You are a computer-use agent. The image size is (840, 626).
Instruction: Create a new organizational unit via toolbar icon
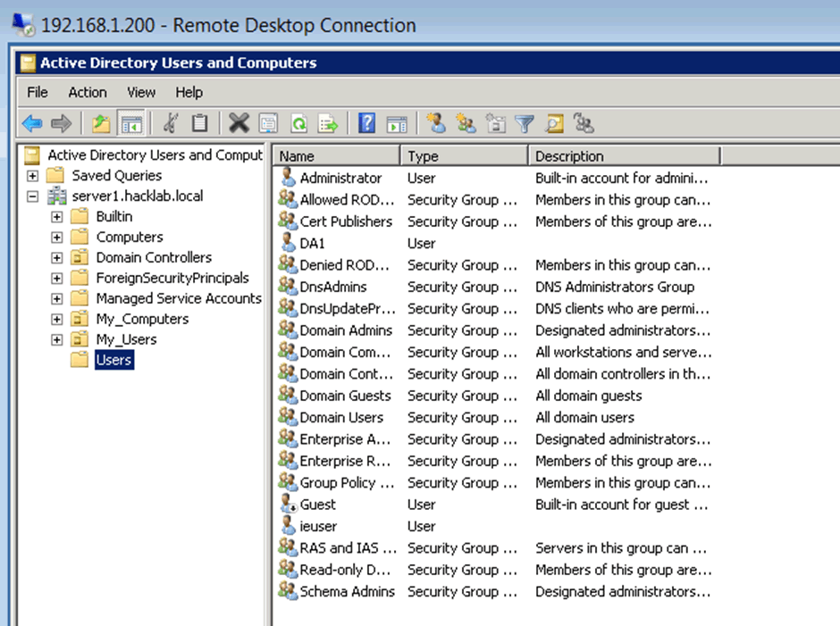tap(496, 124)
